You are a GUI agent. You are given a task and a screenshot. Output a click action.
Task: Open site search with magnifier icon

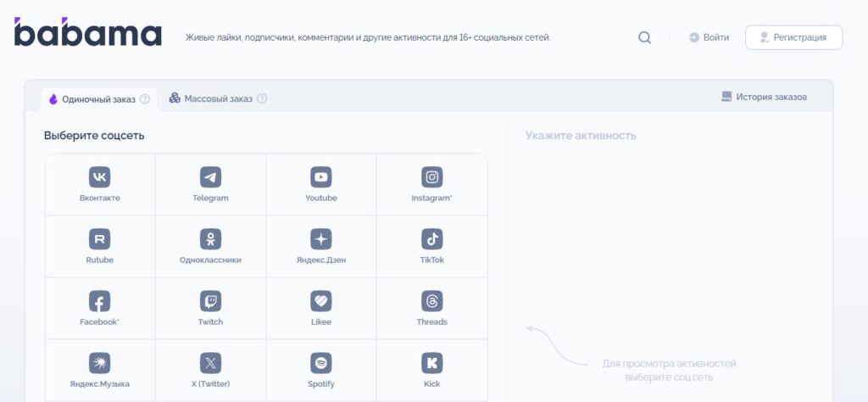point(644,37)
